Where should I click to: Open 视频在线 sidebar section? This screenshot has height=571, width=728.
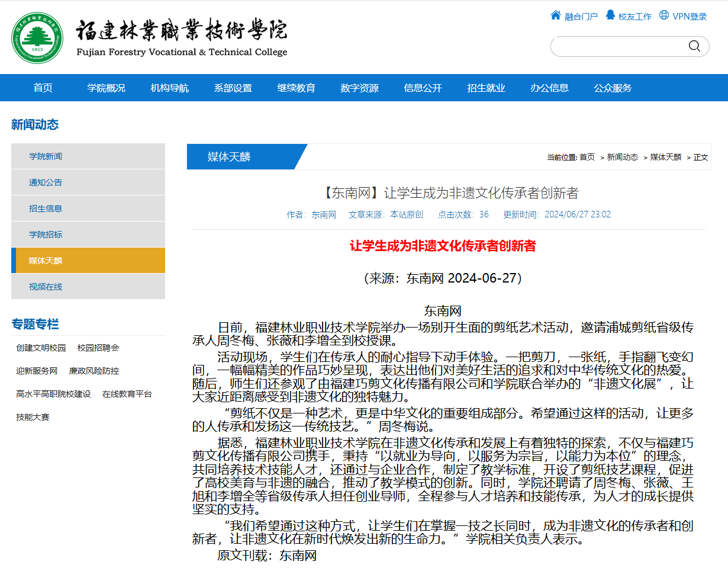tap(46, 287)
